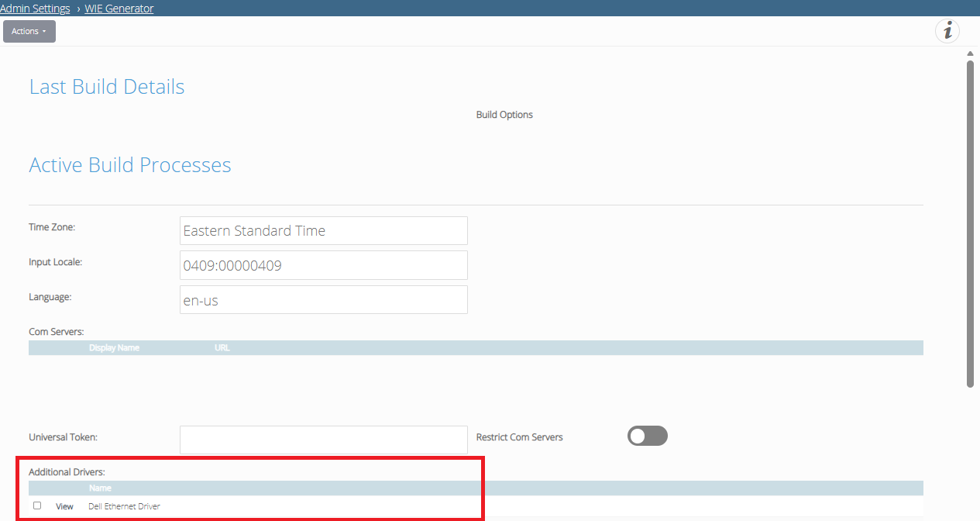980x521 pixels.
Task: Sort Com Servers by Display Name column
Action: pyautogui.click(x=114, y=348)
